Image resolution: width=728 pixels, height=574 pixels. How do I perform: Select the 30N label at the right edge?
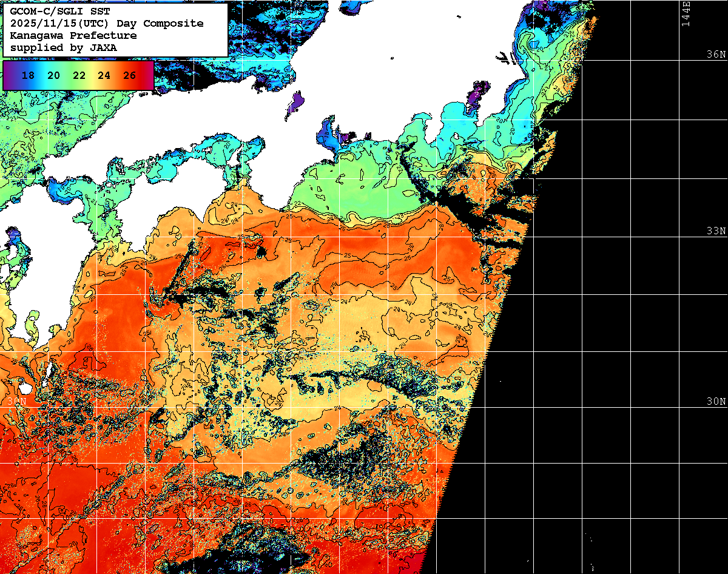tap(715, 402)
